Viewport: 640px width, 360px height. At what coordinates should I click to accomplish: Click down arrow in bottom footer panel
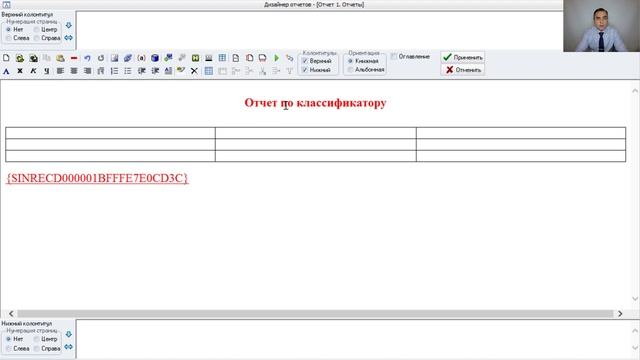coord(69,334)
